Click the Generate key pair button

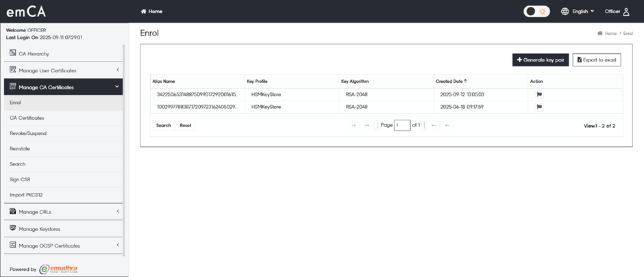click(541, 60)
